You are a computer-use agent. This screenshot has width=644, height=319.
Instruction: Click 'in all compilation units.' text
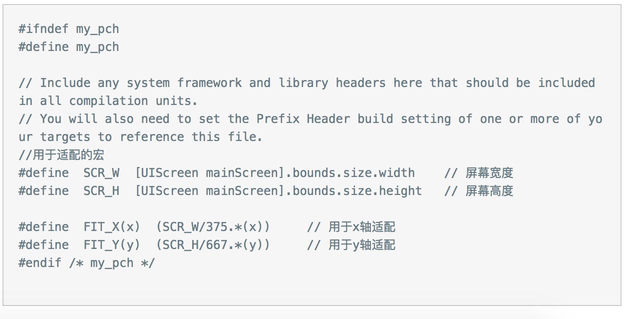pos(108,101)
